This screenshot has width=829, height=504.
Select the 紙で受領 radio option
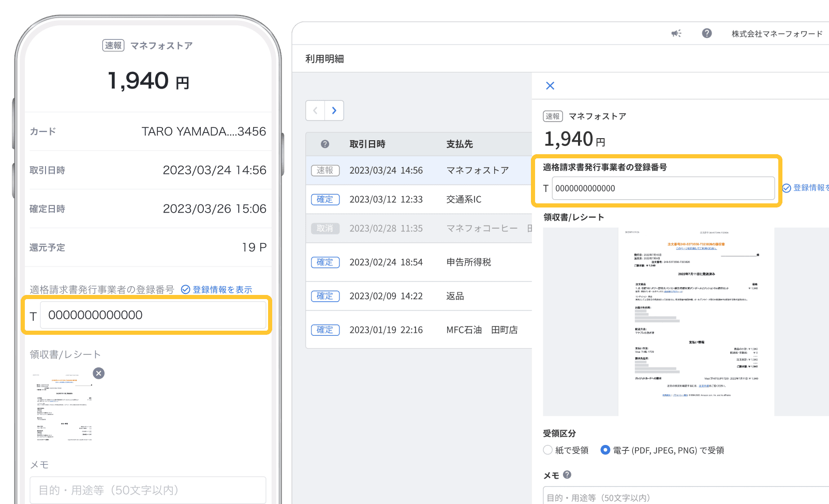547,450
